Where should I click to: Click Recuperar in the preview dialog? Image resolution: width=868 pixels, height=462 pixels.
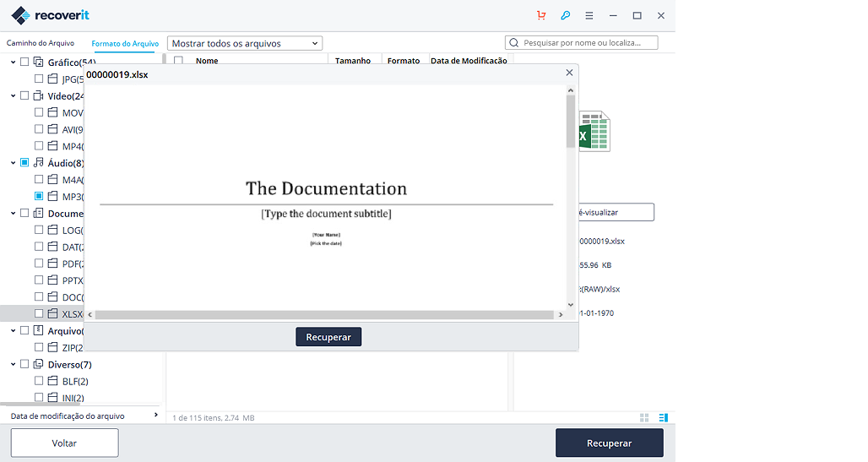point(328,337)
